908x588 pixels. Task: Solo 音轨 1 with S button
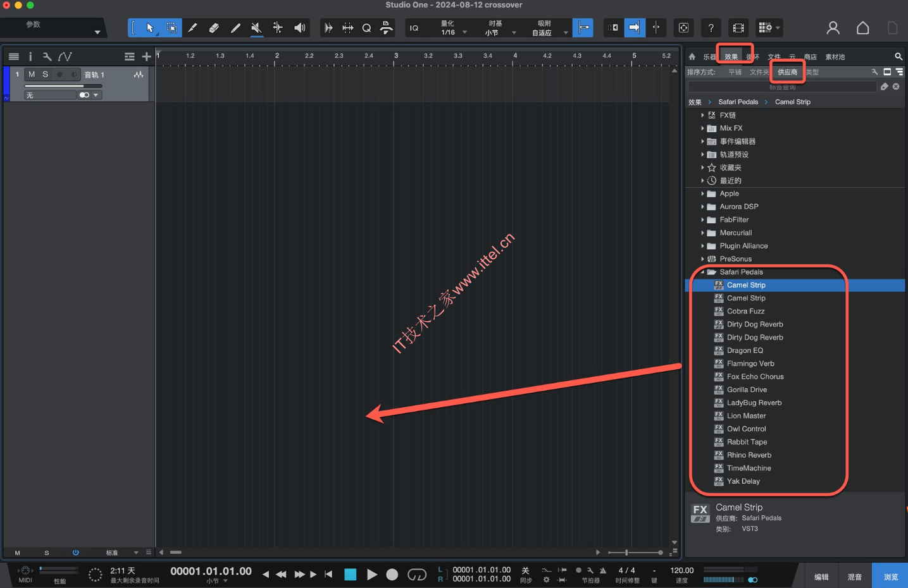pyautogui.click(x=46, y=75)
